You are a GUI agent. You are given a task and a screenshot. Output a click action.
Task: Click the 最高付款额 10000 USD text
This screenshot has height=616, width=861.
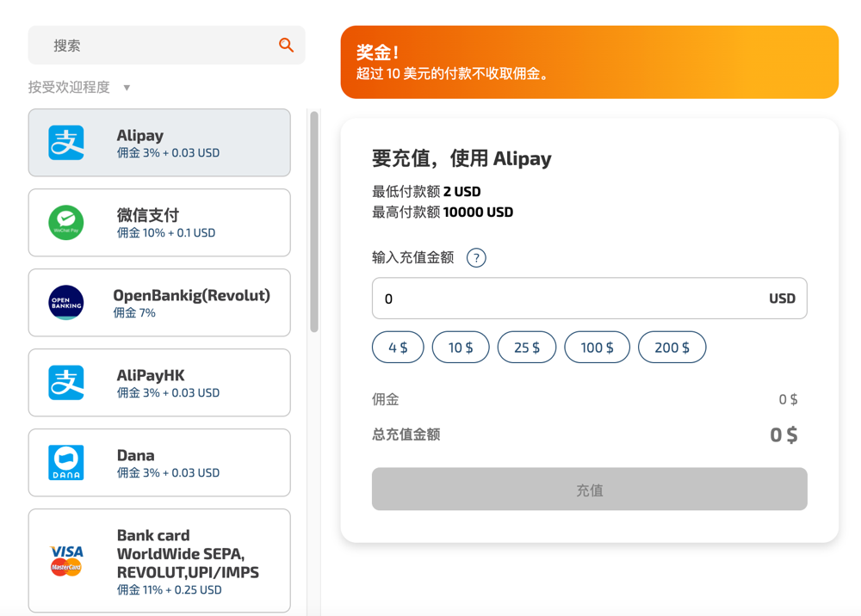coord(443,213)
